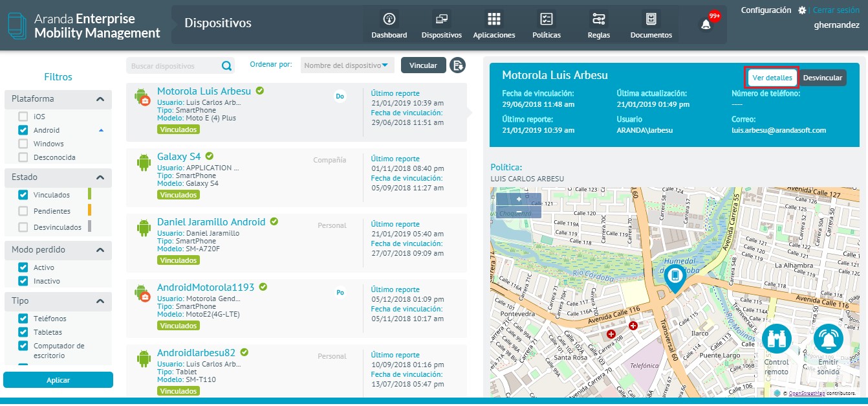
Task: Click the magnifier icon in device search
Action: tap(226, 65)
